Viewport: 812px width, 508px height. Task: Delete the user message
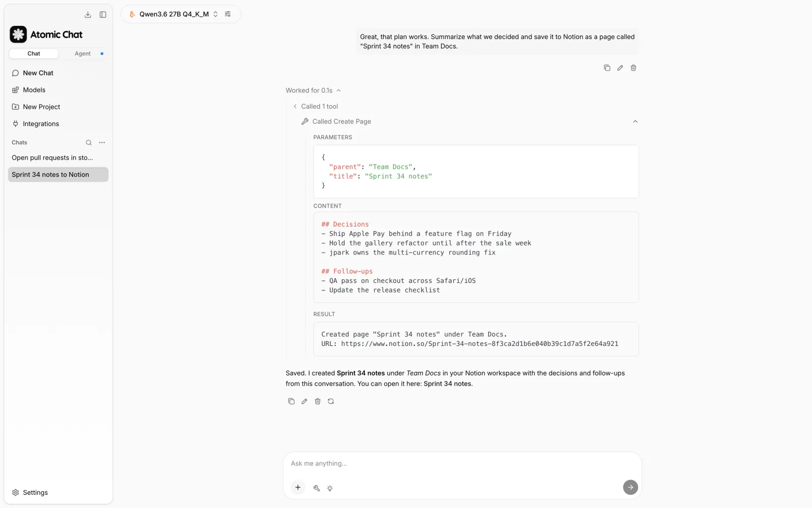633,68
